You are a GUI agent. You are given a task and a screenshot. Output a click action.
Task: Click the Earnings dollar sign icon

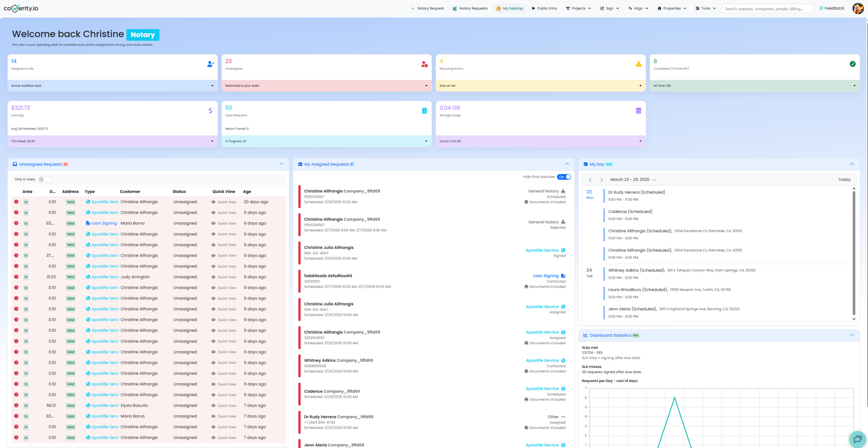(210, 111)
